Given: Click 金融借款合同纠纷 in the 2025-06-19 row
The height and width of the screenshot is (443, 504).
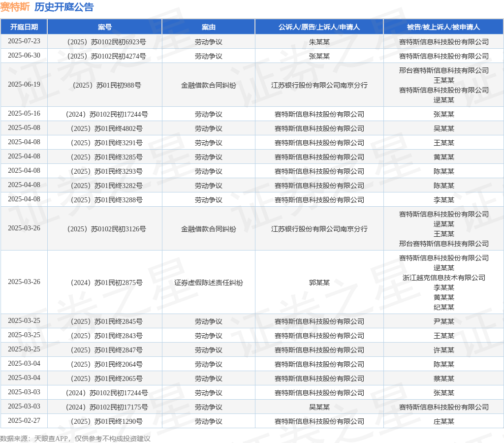Looking at the screenshot, I should (x=209, y=85).
